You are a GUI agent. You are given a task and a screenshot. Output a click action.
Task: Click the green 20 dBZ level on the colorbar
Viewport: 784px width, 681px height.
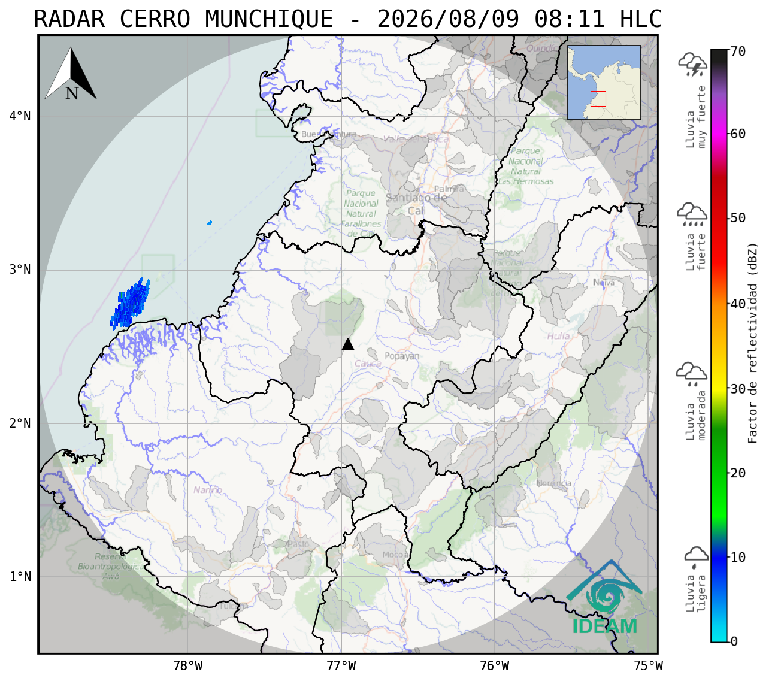[x=719, y=473]
